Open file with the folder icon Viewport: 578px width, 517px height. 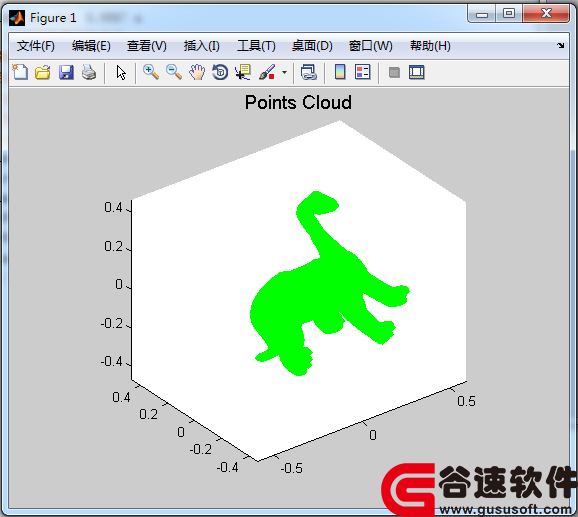point(43,72)
